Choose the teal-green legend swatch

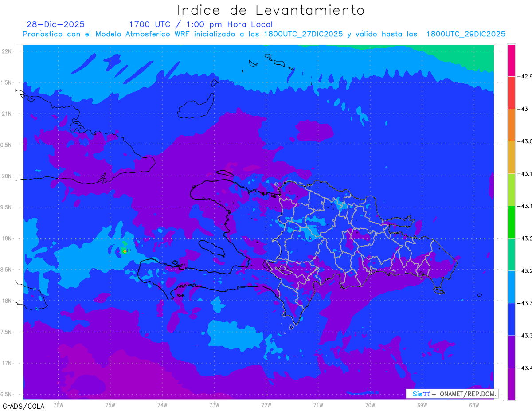click(511, 254)
